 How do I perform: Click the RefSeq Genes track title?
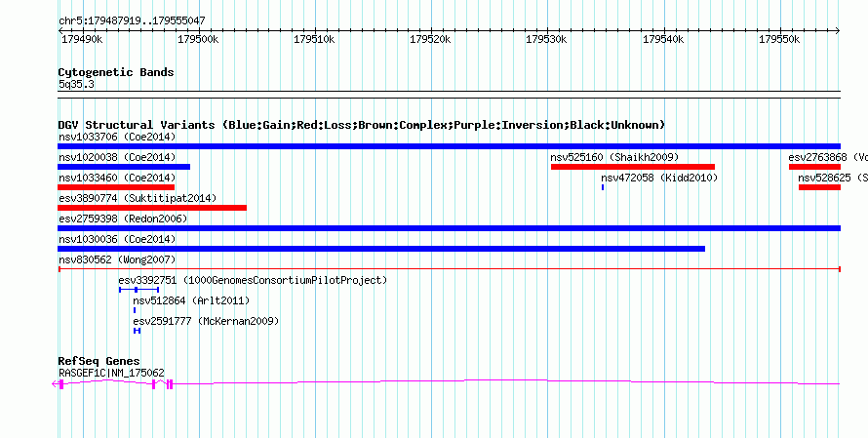click(99, 361)
